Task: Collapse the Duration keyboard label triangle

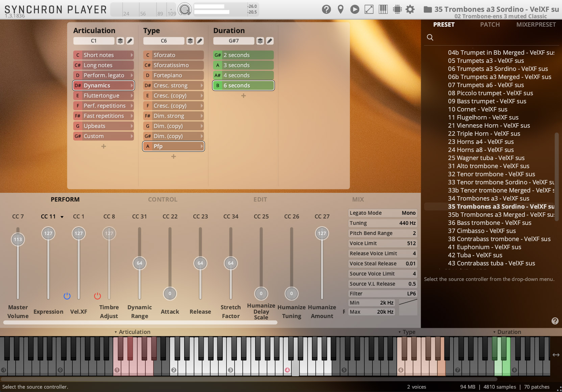Action: (494, 332)
